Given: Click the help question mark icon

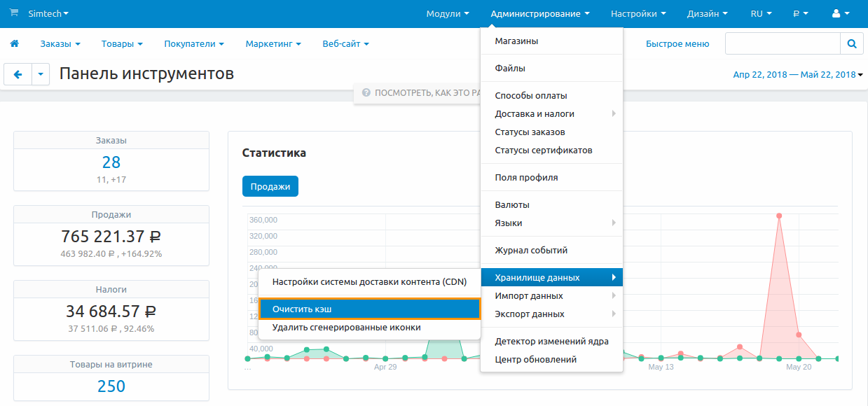Looking at the screenshot, I should [x=366, y=92].
